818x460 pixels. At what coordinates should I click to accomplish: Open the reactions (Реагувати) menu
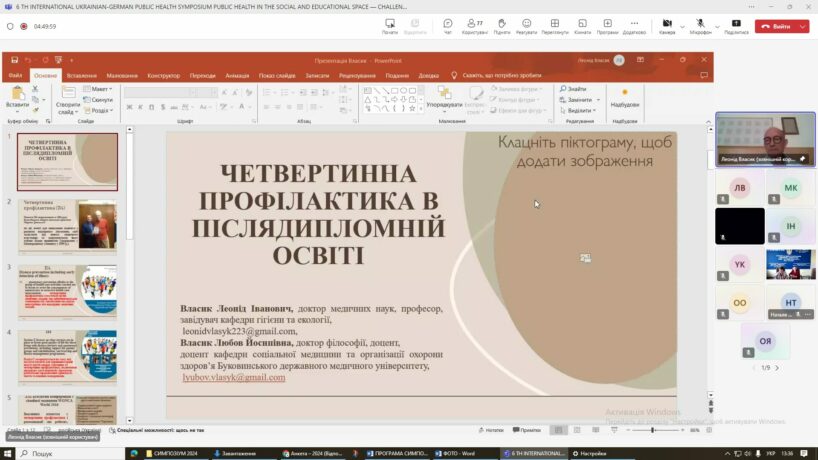click(x=527, y=23)
